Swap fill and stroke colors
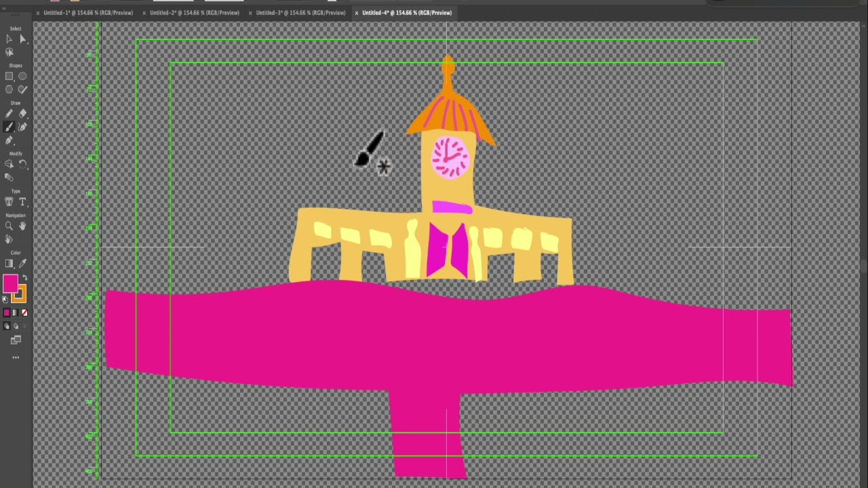 [x=25, y=277]
